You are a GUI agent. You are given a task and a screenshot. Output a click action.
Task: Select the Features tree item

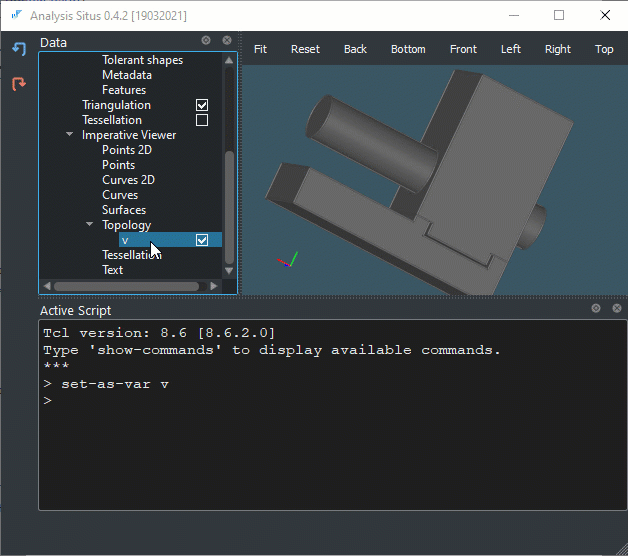click(124, 90)
